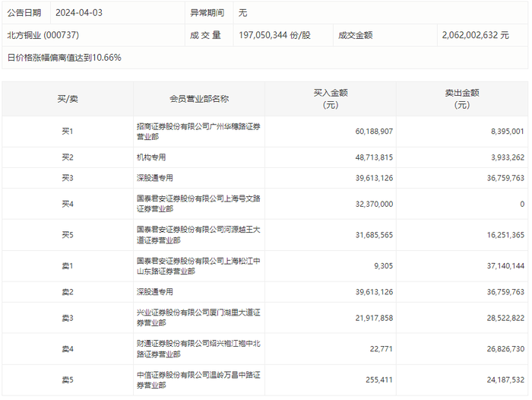Select sell amount 28,522,822

point(505,318)
